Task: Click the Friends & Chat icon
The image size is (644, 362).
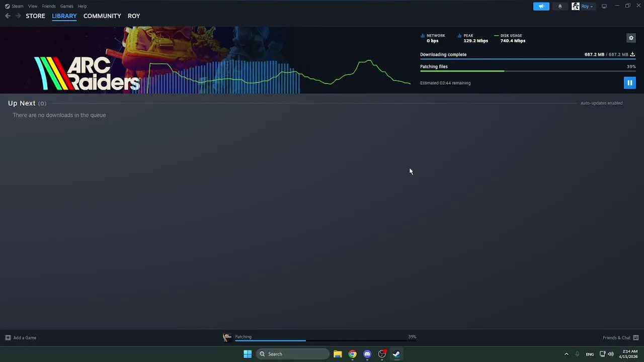Action: tap(636, 338)
